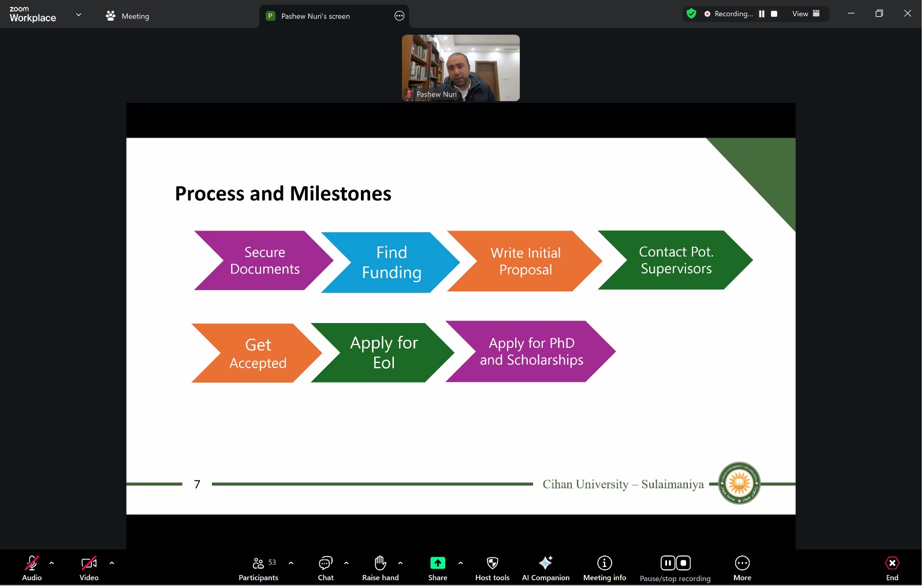
Task: Open the View layout options
Action: tap(806, 14)
